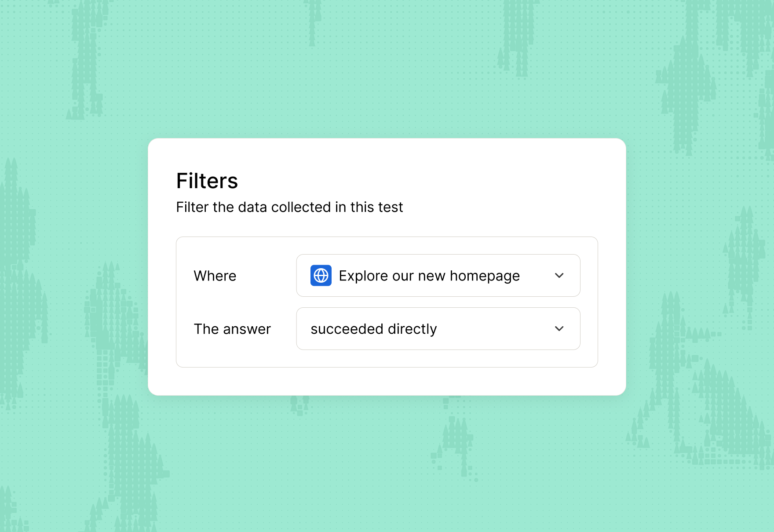
Task: Select the "succeeded directly" value text
Action: point(373,329)
